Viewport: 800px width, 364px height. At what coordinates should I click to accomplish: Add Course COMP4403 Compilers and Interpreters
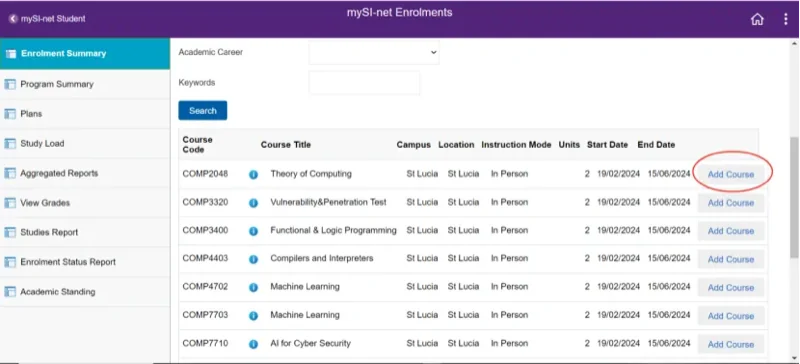click(731, 259)
